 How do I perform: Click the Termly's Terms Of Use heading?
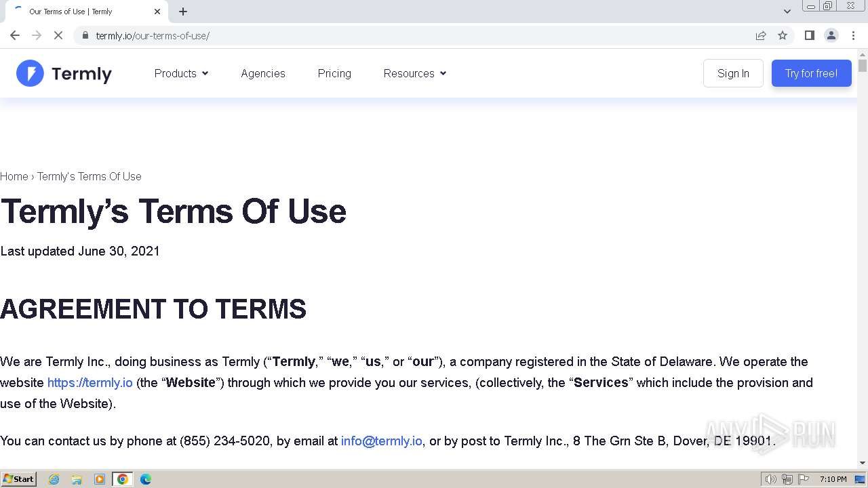[x=174, y=211]
